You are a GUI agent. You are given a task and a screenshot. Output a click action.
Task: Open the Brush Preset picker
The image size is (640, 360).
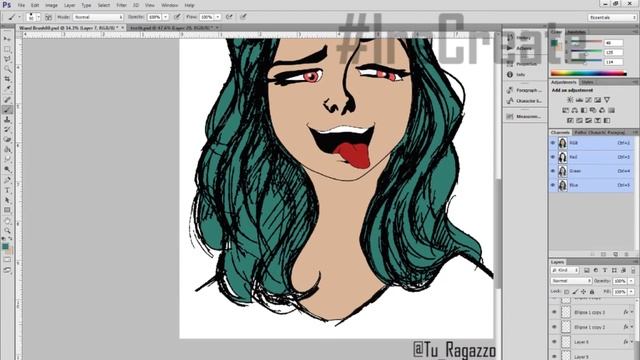(33, 17)
